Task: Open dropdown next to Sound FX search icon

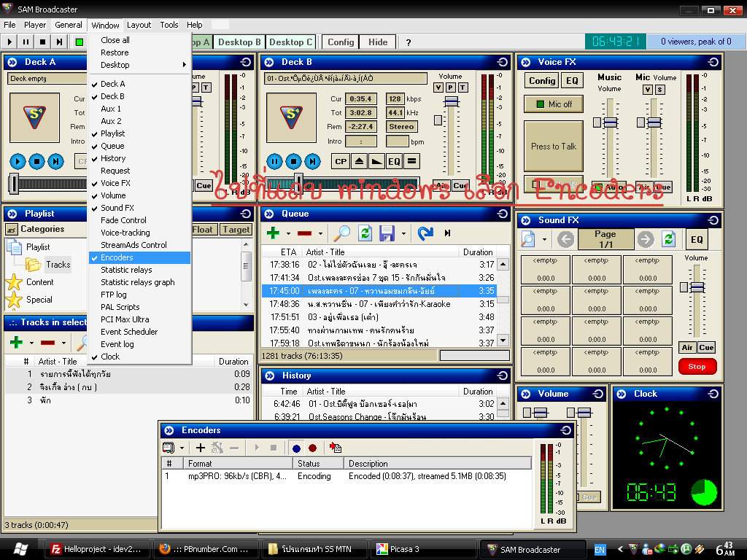Action: 544,239
